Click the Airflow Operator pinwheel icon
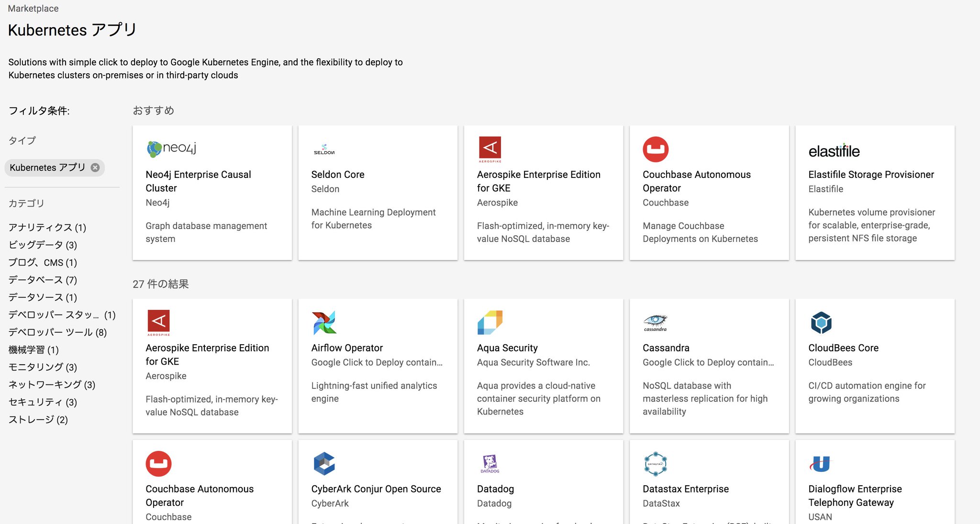Image resolution: width=980 pixels, height=524 pixels. [324, 323]
